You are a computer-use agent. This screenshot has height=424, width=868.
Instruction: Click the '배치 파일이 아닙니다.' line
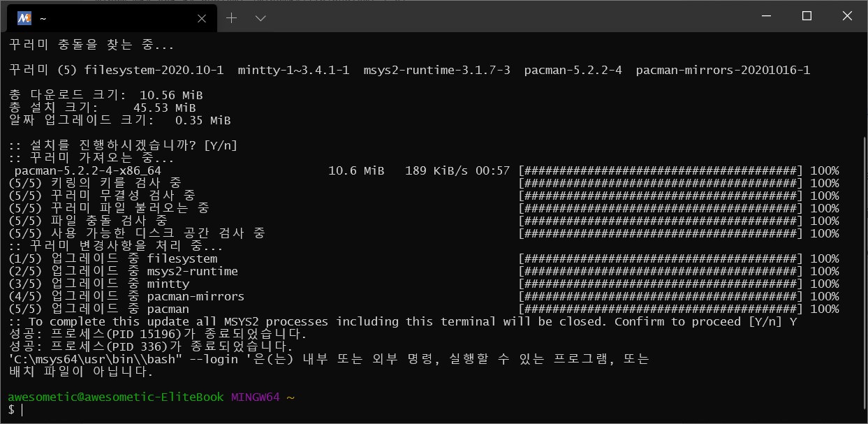coord(81,372)
